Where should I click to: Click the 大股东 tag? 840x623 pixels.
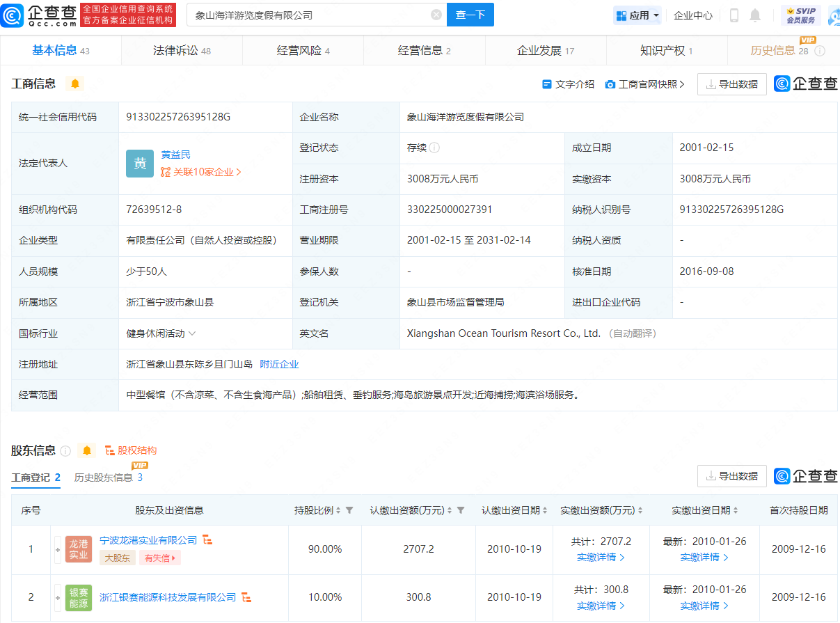click(x=118, y=558)
